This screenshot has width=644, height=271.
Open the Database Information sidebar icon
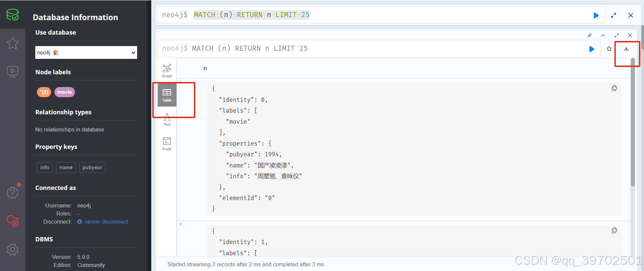point(12,15)
